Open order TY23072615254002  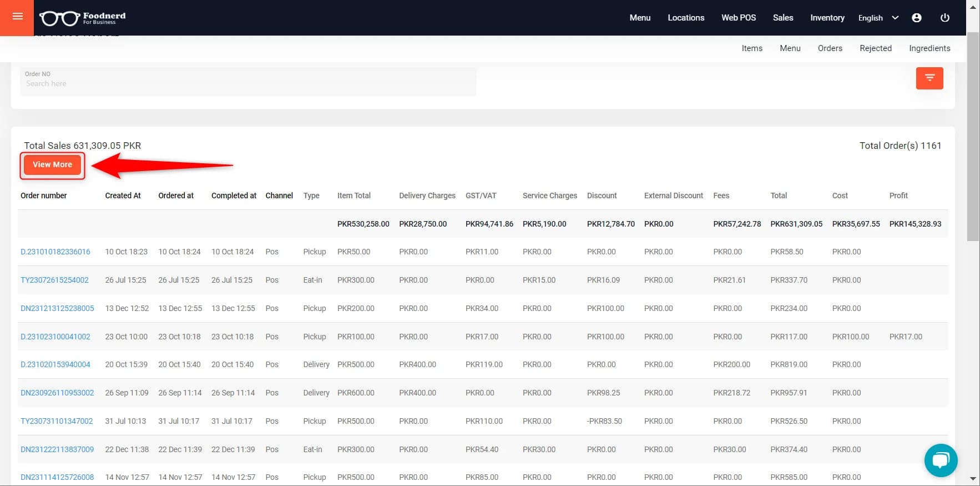tap(54, 280)
